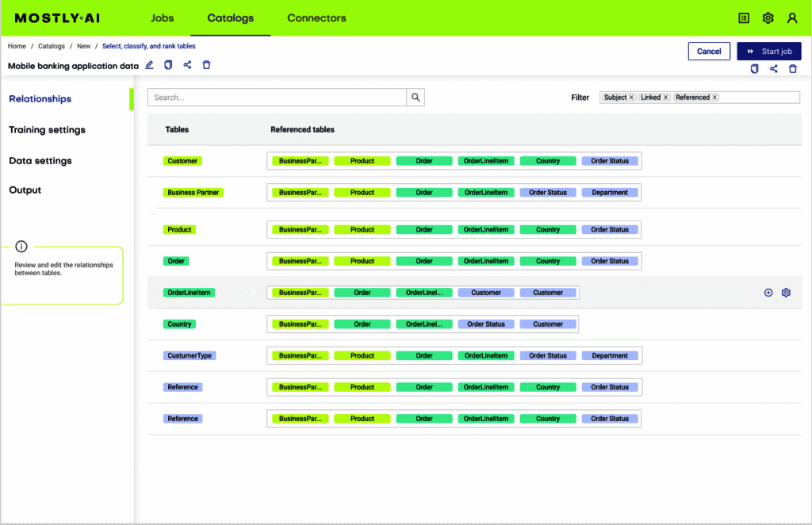812x525 pixels.
Task: Click the copy icon below Start job button
Action: 754,69
